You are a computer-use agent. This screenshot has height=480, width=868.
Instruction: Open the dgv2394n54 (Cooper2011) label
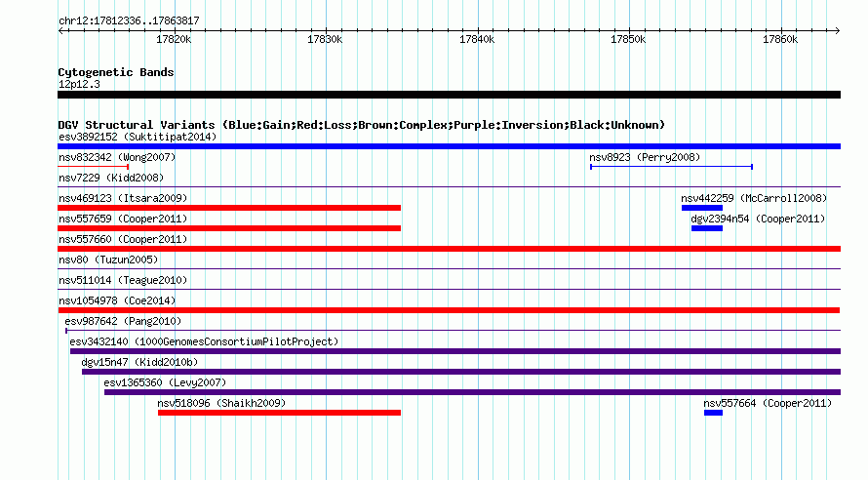[x=758, y=219]
